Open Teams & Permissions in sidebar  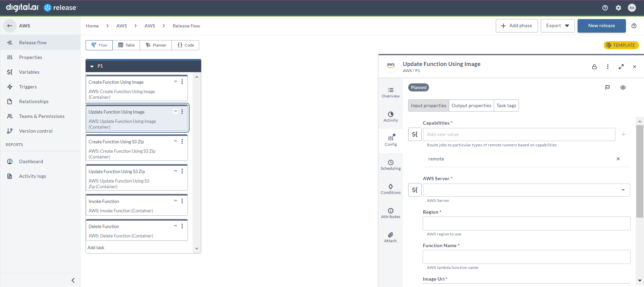[40, 116]
